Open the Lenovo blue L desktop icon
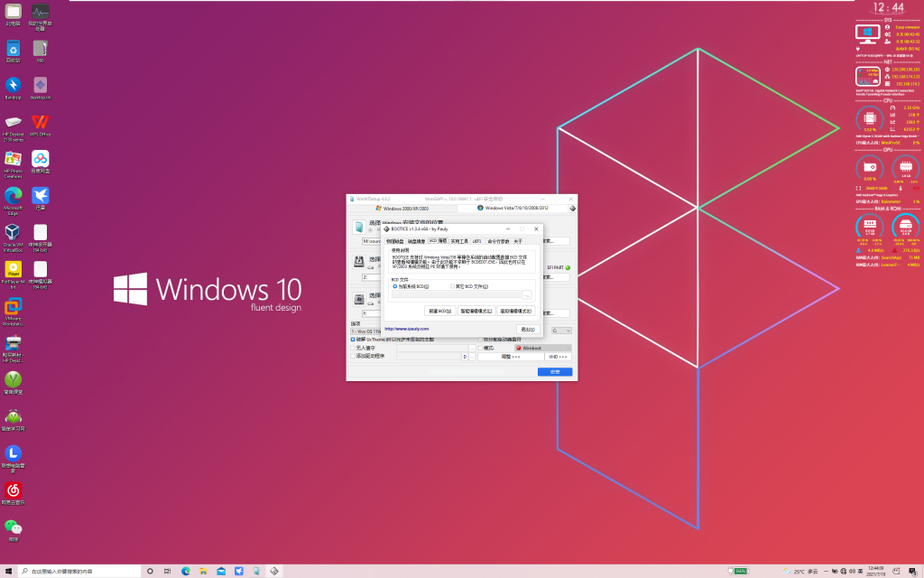The image size is (924, 578). pyautogui.click(x=13, y=458)
